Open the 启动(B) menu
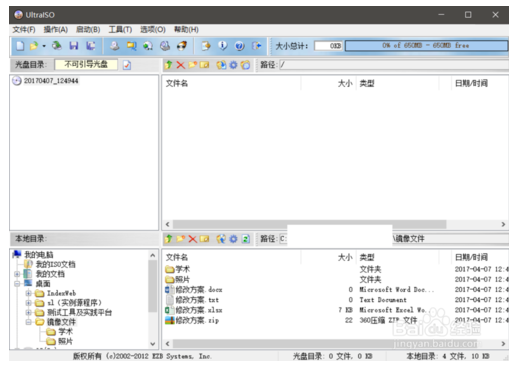The height and width of the screenshot is (371, 518). pyautogui.click(x=88, y=30)
